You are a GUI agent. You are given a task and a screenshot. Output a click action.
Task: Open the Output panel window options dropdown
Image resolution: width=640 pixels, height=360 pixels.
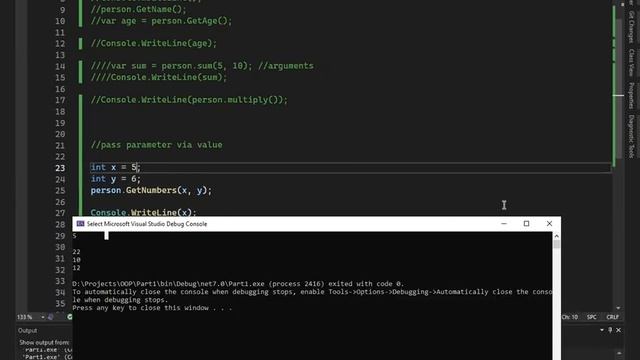point(602,330)
